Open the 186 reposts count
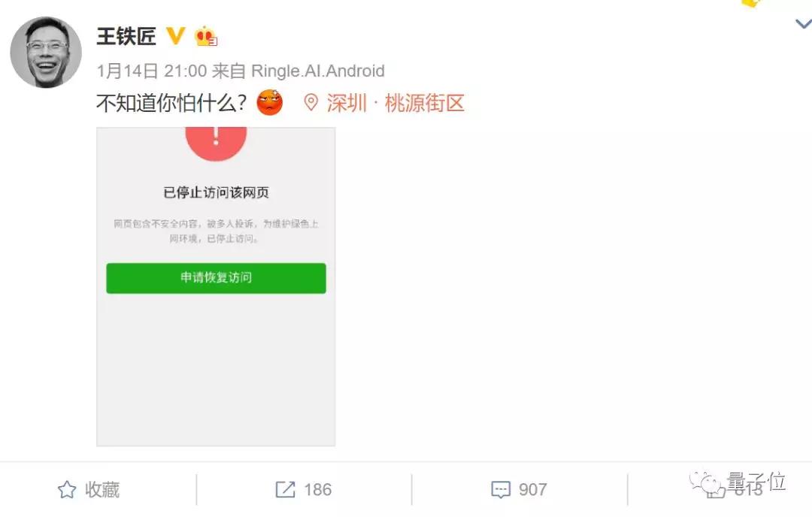812x517 pixels. 317,489
